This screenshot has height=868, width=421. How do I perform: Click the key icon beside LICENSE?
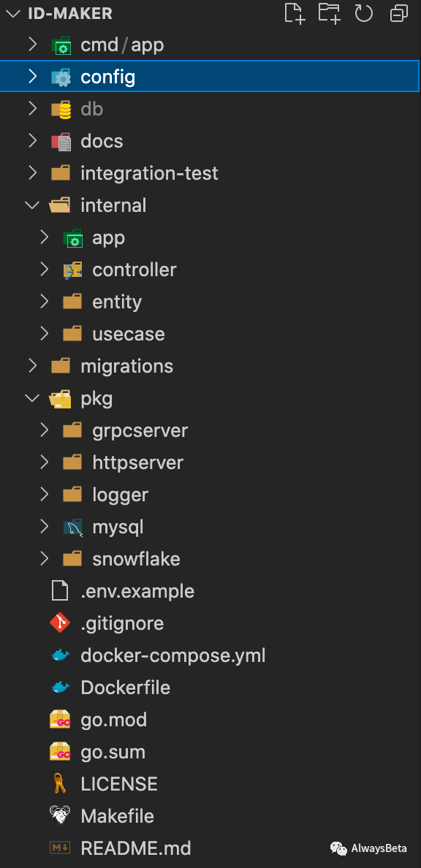point(60,784)
